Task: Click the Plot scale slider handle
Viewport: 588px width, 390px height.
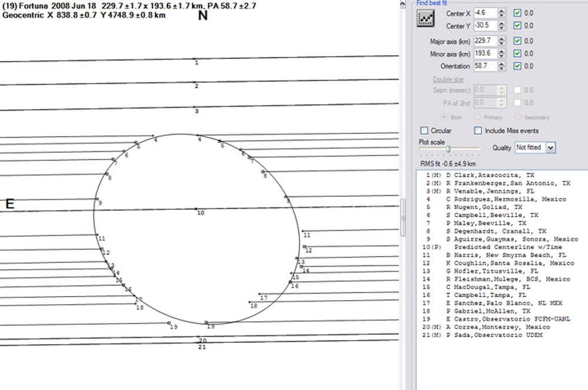Action: (x=448, y=148)
